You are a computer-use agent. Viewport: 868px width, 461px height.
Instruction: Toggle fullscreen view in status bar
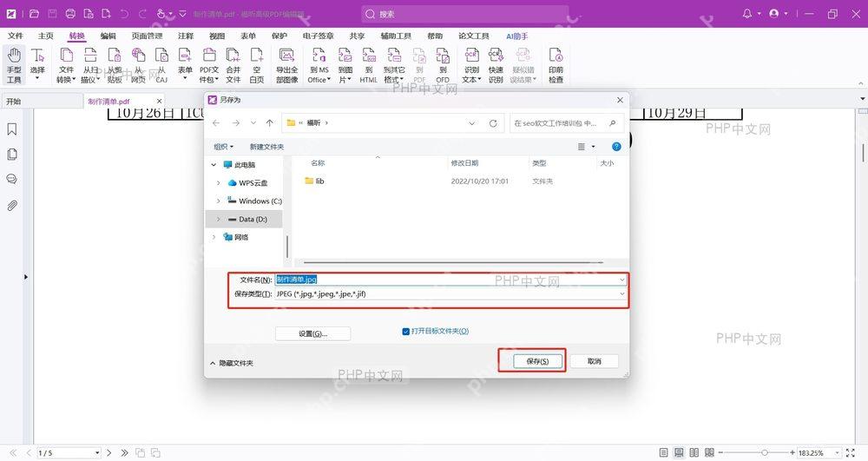(851, 452)
